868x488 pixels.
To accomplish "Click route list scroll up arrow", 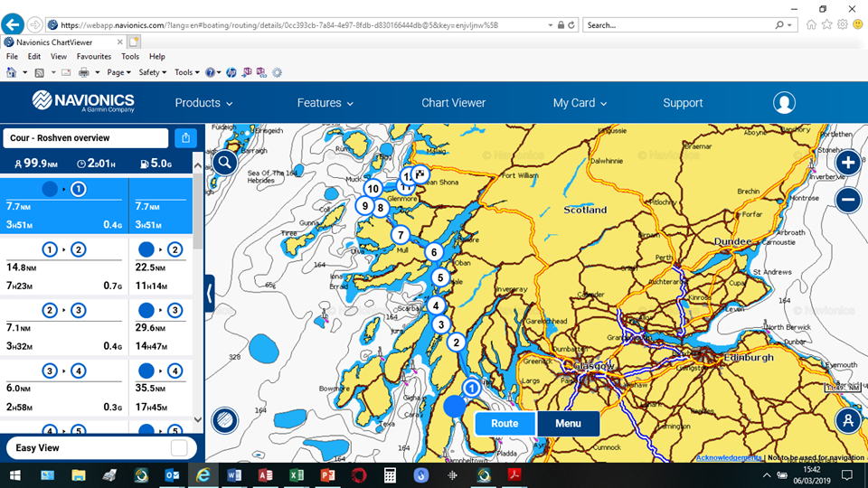I will tap(198, 164).
